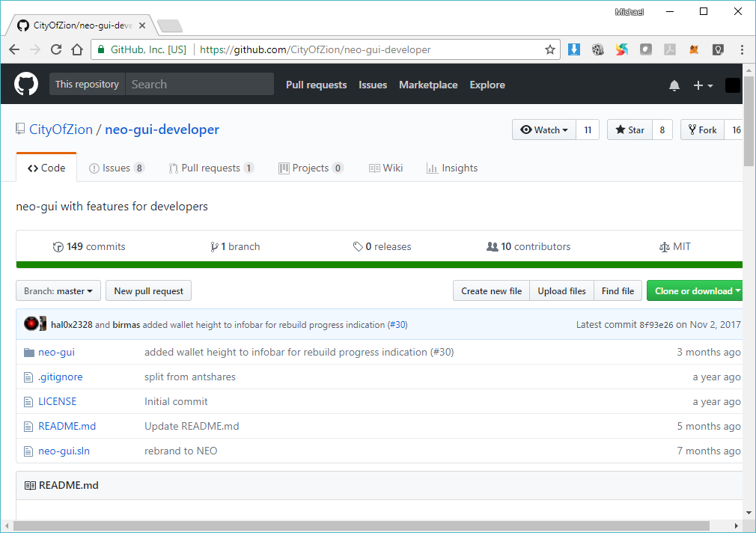Viewport: 756px width, 533px height.
Task: Click the Adobe Acrobat extension icon
Action: (x=669, y=48)
